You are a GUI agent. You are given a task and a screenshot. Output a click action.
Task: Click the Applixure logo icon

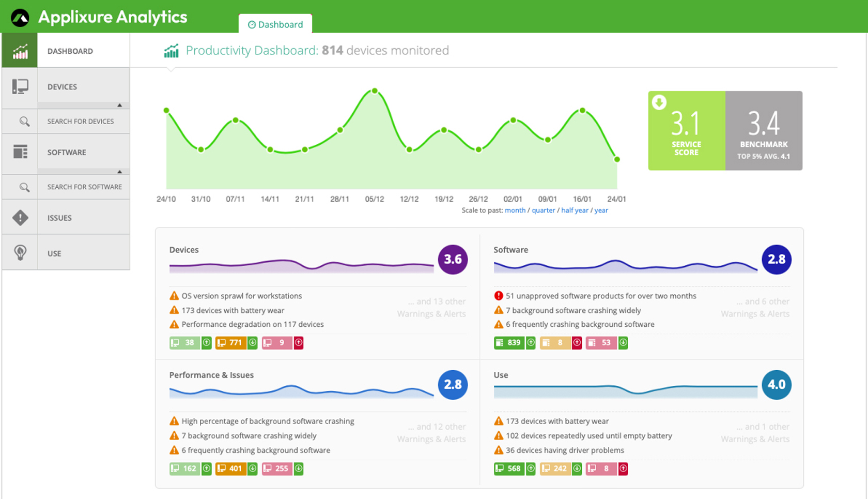click(20, 18)
